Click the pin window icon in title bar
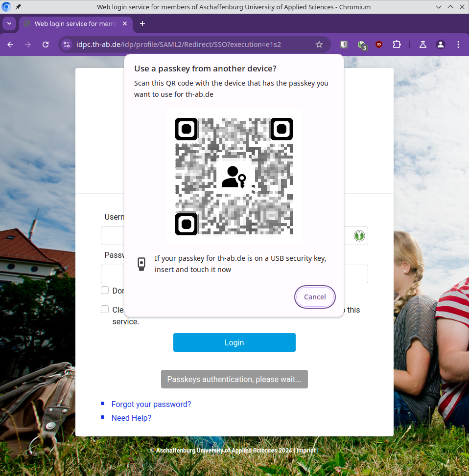This screenshot has height=476, width=469. tap(18, 7)
